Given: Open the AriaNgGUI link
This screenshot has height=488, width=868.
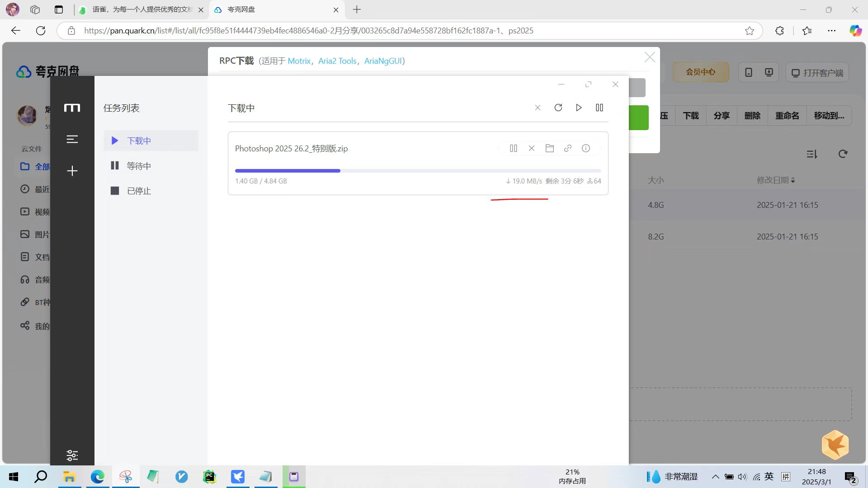Looking at the screenshot, I should click(383, 61).
